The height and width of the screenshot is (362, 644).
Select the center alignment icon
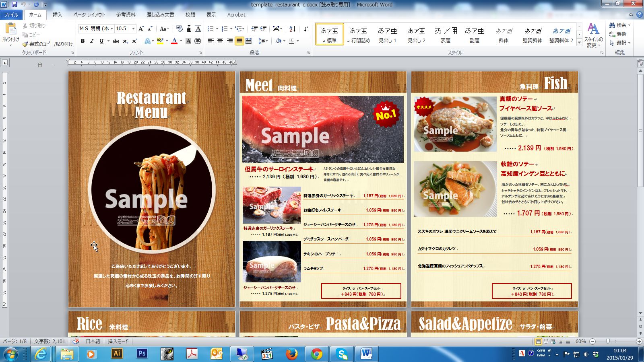point(220,41)
